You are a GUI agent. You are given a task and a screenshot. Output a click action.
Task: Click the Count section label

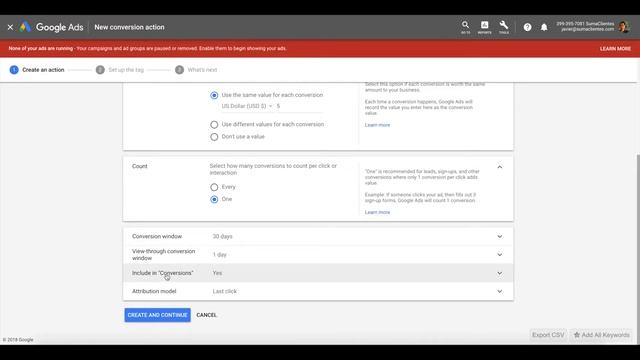(x=140, y=166)
